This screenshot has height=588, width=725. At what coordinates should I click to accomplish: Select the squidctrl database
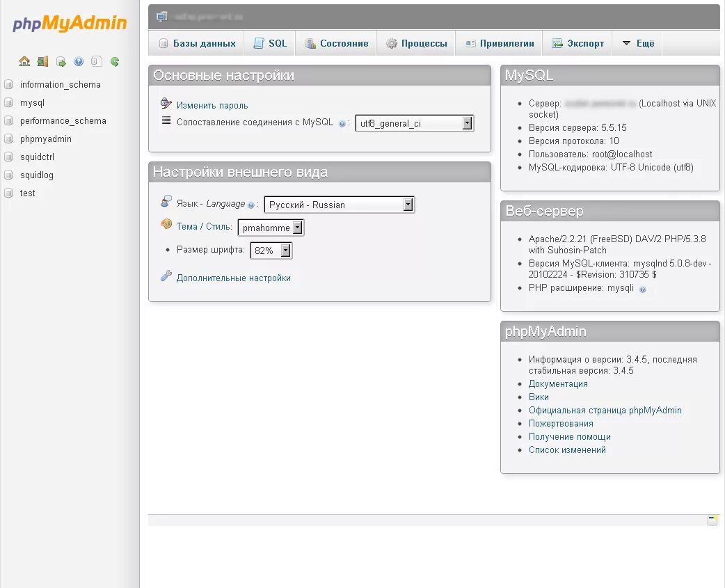(37, 157)
